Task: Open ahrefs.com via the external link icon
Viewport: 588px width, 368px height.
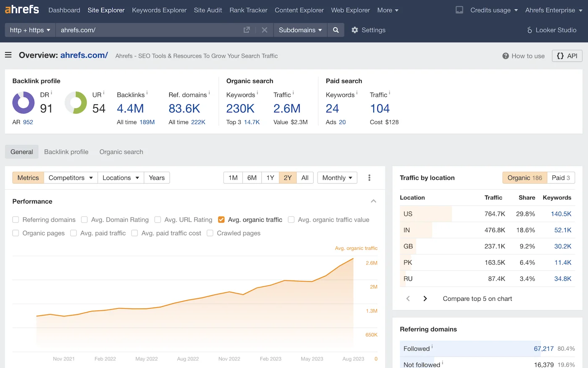Action: tap(246, 30)
